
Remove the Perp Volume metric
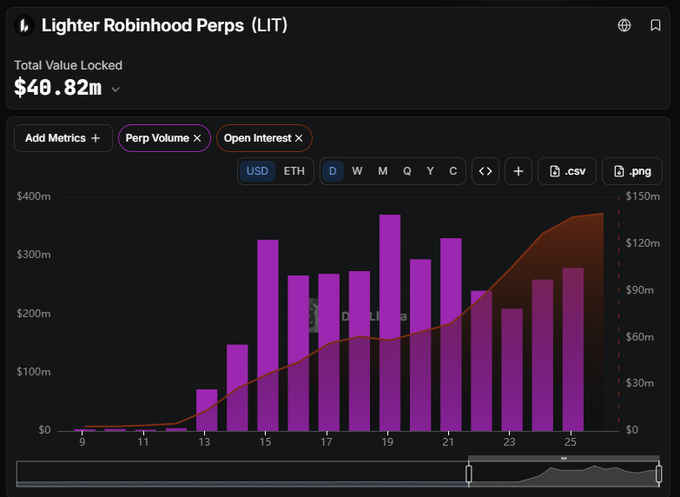(197, 138)
